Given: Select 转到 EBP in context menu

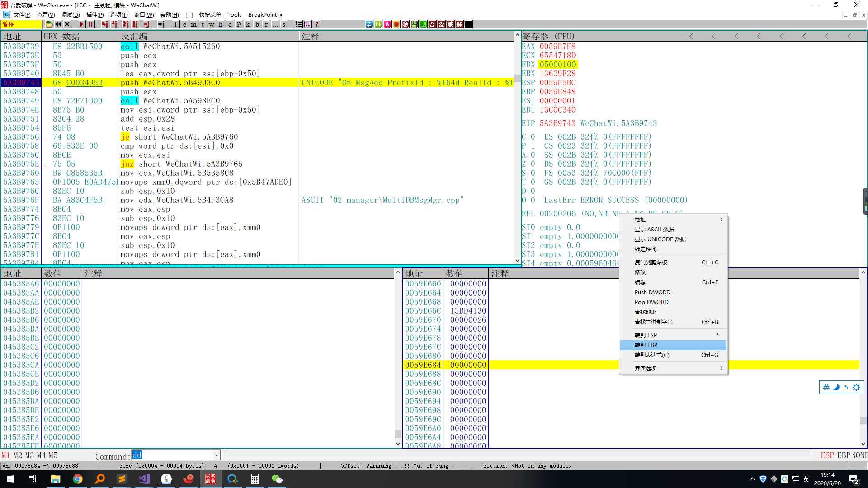Looking at the screenshot, I should [674, 345].
